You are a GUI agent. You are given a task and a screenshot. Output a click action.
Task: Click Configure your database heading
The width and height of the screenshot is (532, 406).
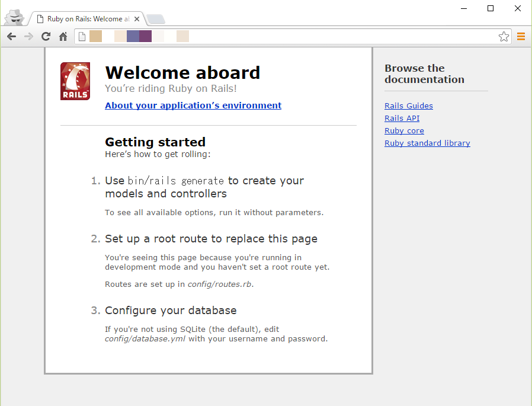[x=171, y=310]
